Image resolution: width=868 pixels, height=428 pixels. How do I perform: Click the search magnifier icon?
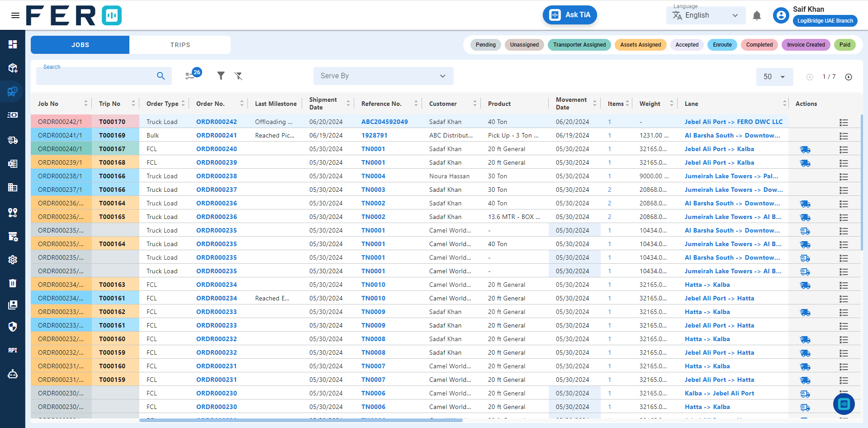click(x=161, y=76)
